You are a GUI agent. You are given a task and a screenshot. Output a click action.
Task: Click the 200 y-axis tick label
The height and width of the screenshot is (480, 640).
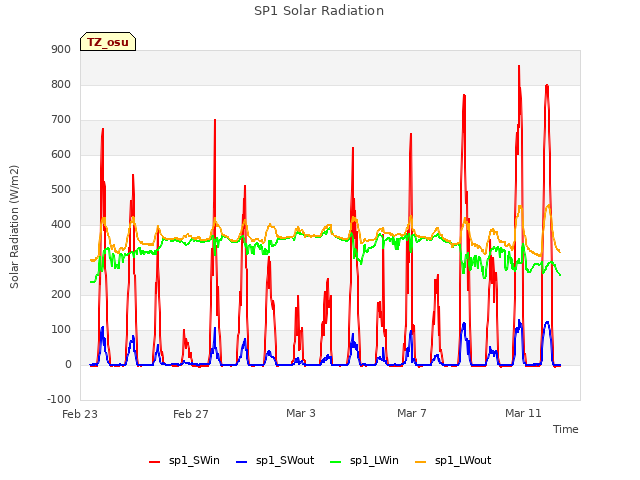pos(61,295)
